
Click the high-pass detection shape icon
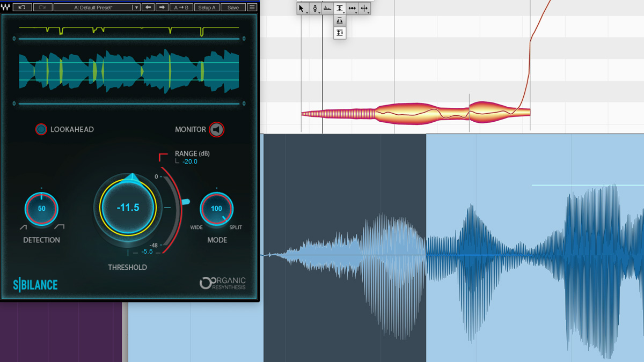tap(59, 227)
